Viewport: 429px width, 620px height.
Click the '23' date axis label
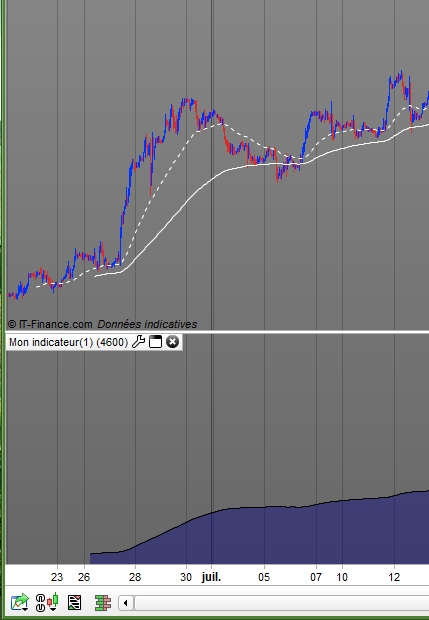pos(57,577)
